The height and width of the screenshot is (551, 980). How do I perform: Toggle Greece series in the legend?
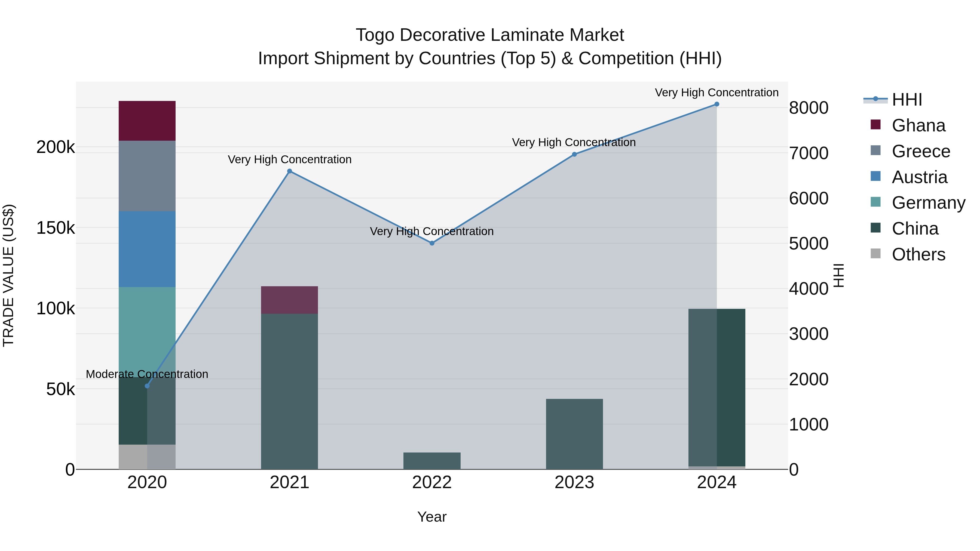(910, 151)
